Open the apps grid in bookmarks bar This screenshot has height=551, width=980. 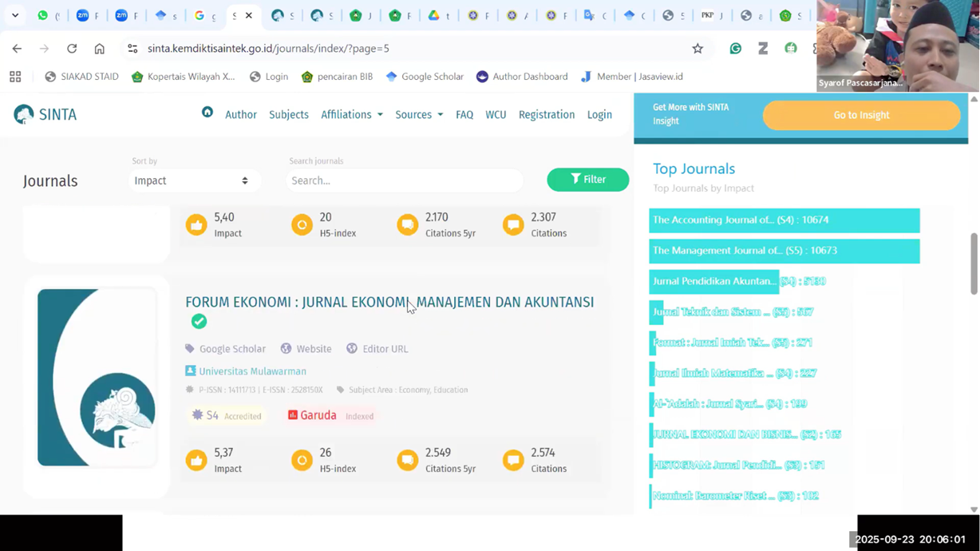coord(15,77)
